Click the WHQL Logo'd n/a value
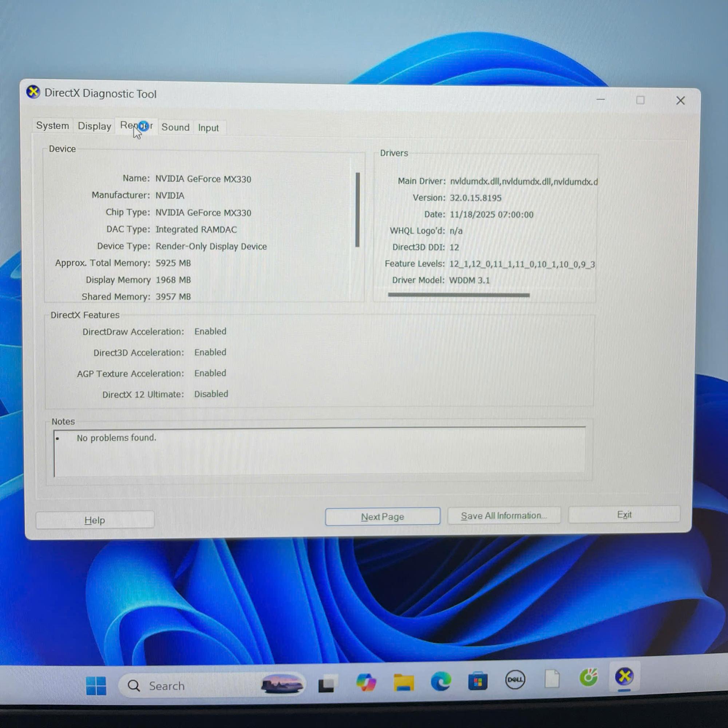Image resolution: width=728 pixels, height=728 pixels. (x=456, y=231)
